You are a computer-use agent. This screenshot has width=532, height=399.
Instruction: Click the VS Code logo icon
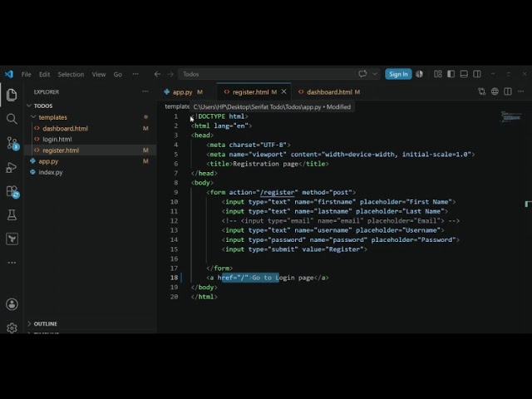click(x=9, y=74)
